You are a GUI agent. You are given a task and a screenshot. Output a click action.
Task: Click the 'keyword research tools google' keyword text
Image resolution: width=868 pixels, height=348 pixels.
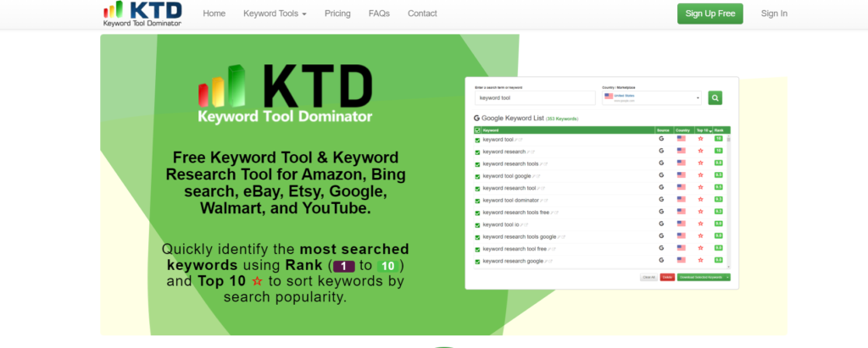pyautogui.click(x=520, y=236)
